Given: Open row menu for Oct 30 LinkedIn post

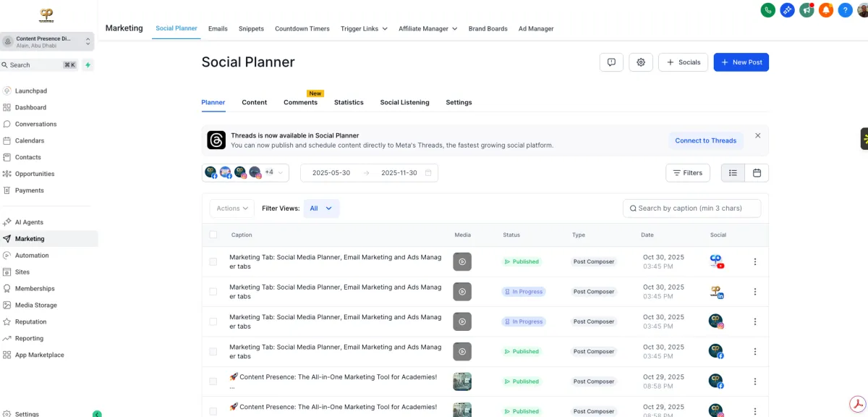Looking at the screenshot, I should pyautogui.click(x=755, y=292).
